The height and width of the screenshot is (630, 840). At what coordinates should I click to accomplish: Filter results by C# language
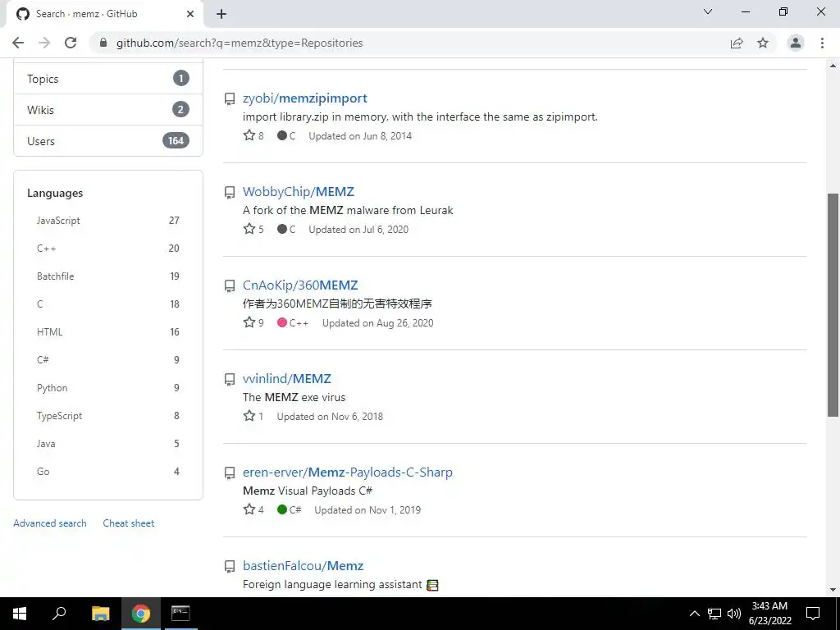[108, 359]
